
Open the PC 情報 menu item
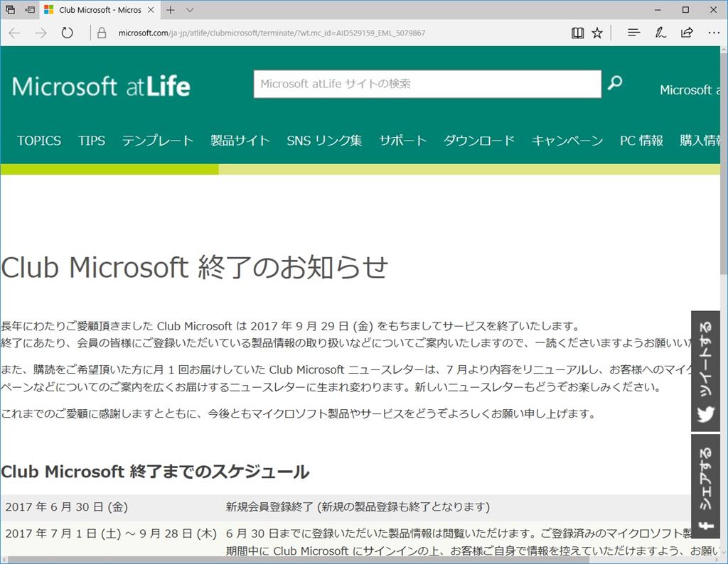(x=642, y=141)
